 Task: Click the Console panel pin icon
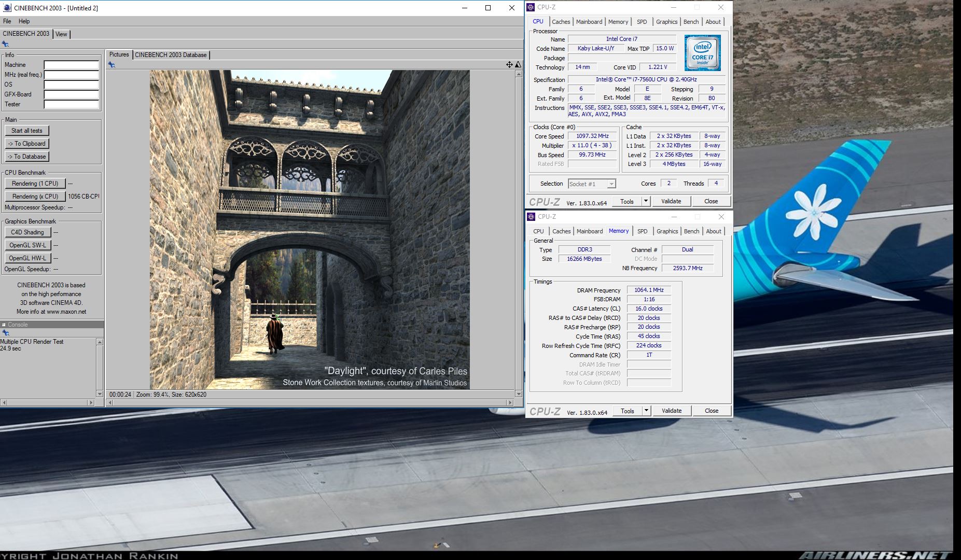pyautogui.click(x=5, y=333)
